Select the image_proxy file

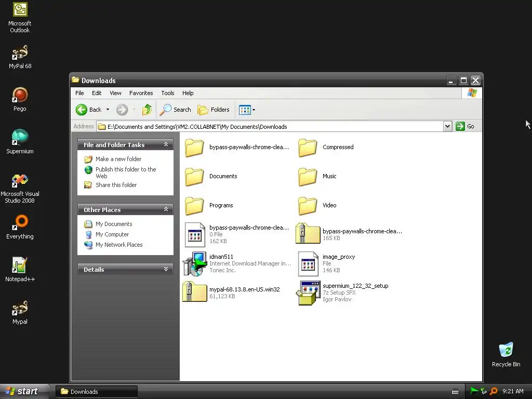(326, 263)
